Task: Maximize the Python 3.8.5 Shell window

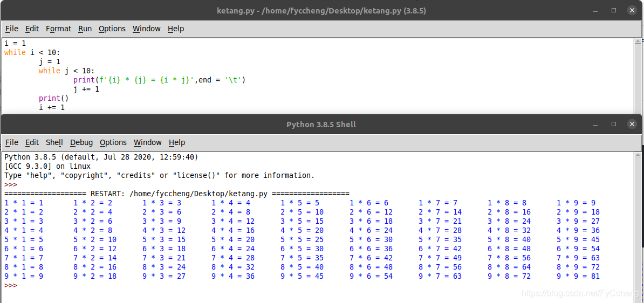Action: (x=614, y=124)
